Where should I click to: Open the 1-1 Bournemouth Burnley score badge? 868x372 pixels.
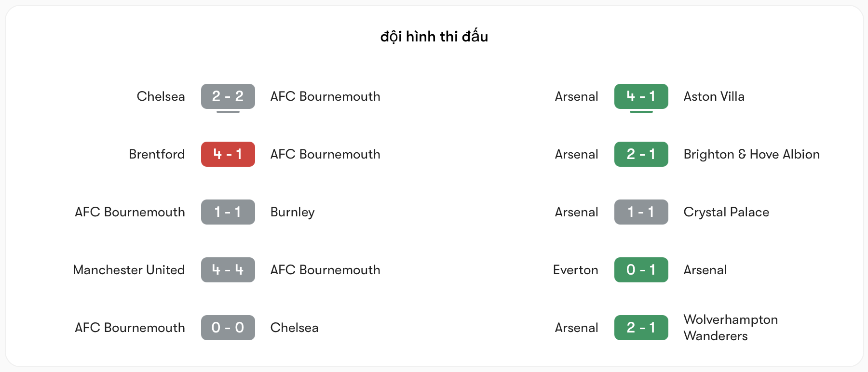point(228,212)
